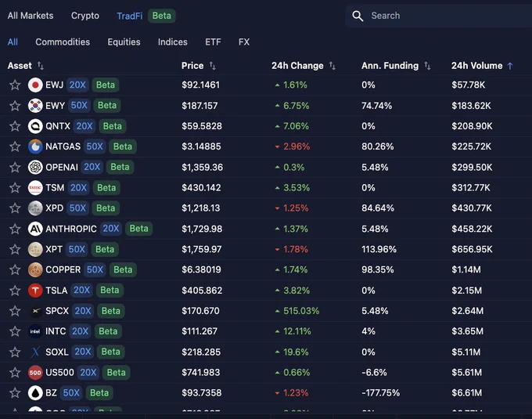Add SOXL to favorites star
Screen dimensions: 532x419
point(15,352)
